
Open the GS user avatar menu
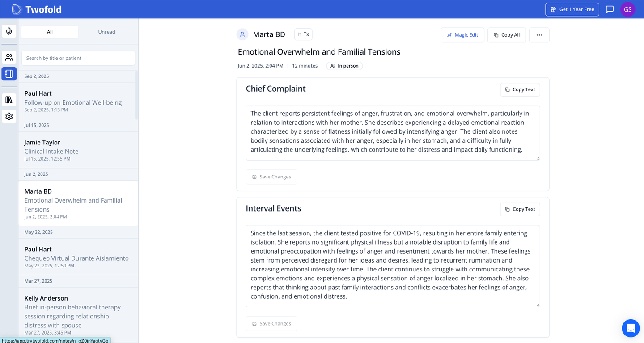pos(627,9)
